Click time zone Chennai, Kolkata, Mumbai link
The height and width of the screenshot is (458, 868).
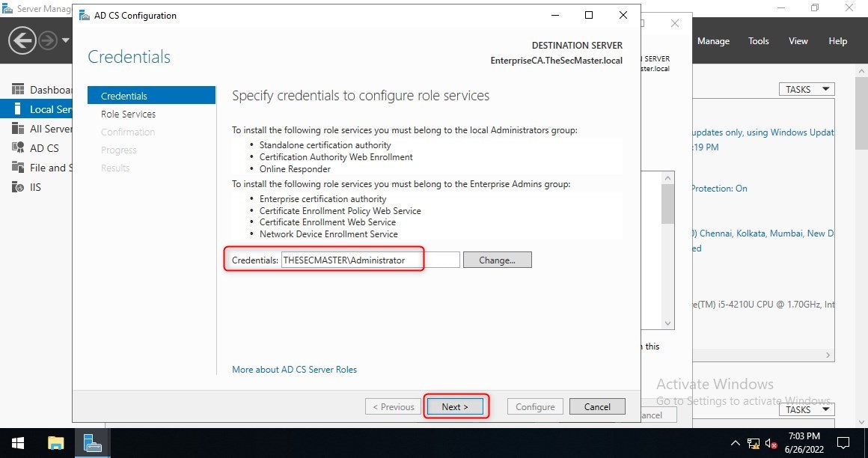[x=762, y=233]
